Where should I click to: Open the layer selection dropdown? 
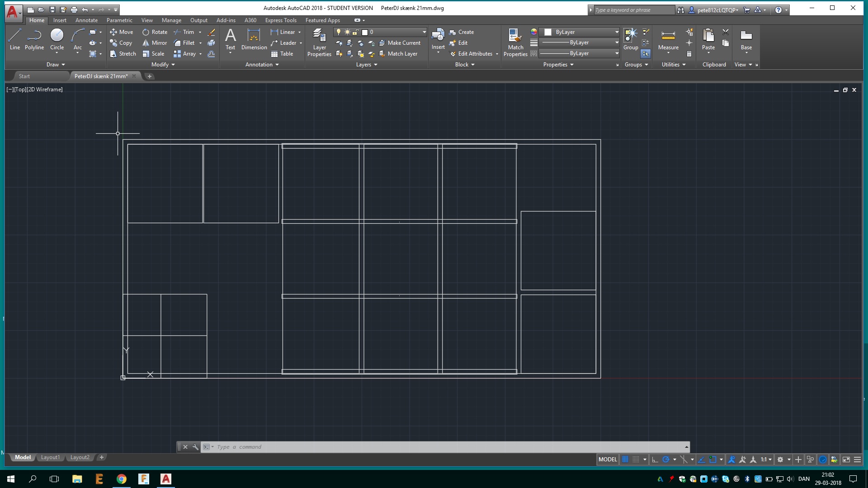424,32
